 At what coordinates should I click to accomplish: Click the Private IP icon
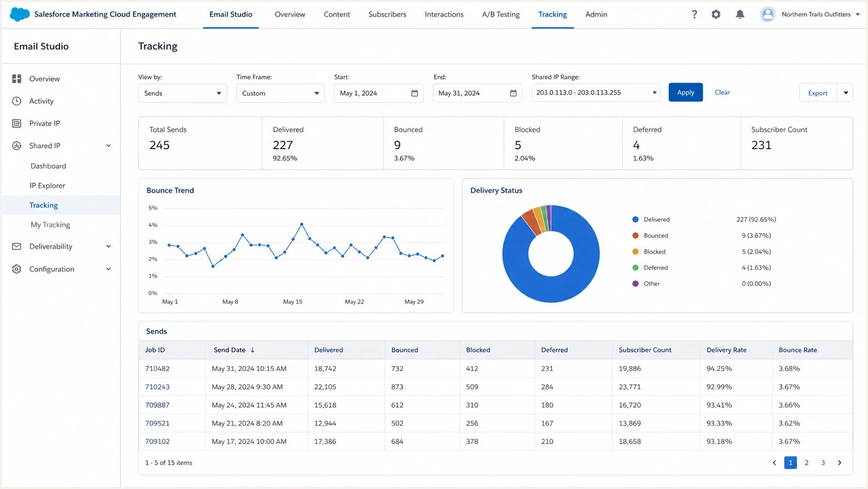point(17,123)
